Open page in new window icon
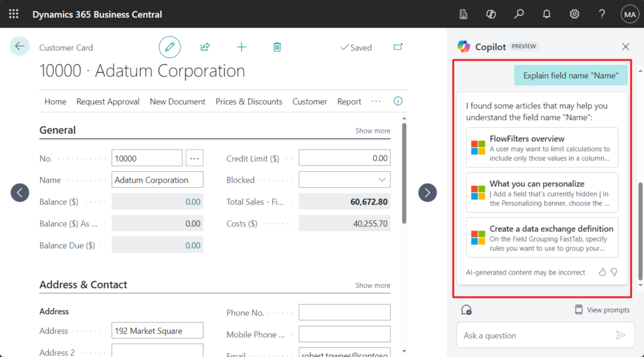Screen dimensions: 644x357 pos(398,47)
